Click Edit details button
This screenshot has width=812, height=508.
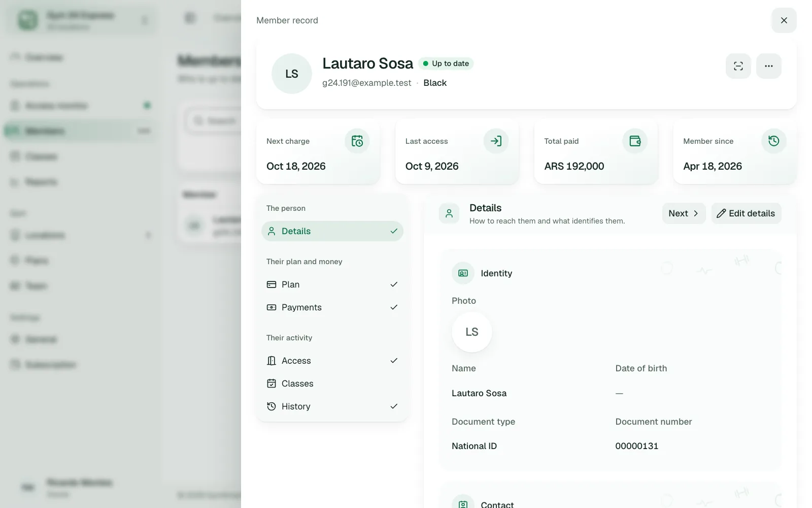pyautogui.click(x=746, y=213)
